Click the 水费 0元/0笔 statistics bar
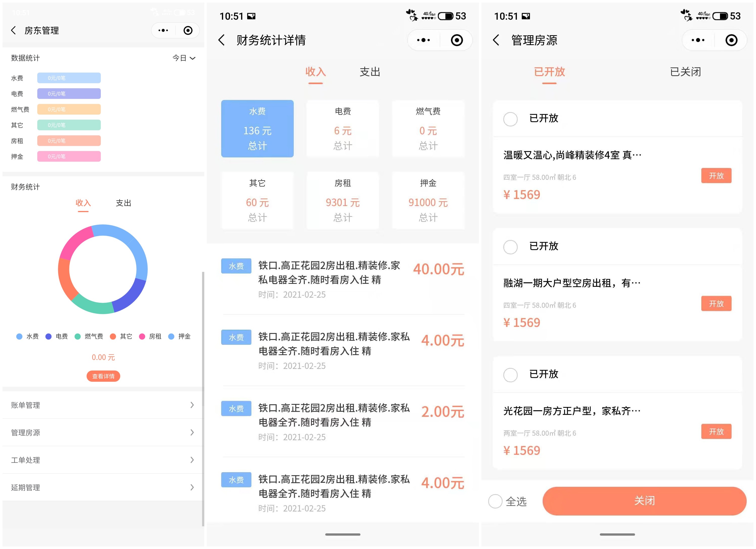 [69, 78]
